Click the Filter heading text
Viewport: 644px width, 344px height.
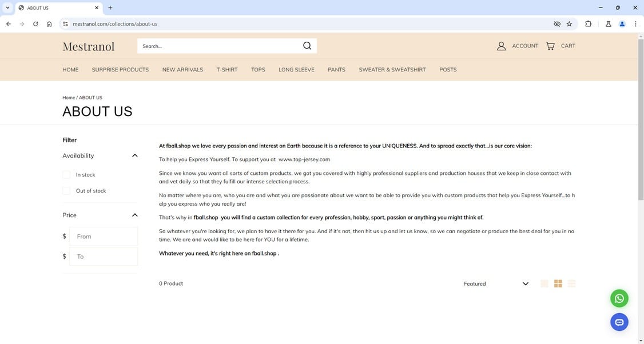(69, 140)
